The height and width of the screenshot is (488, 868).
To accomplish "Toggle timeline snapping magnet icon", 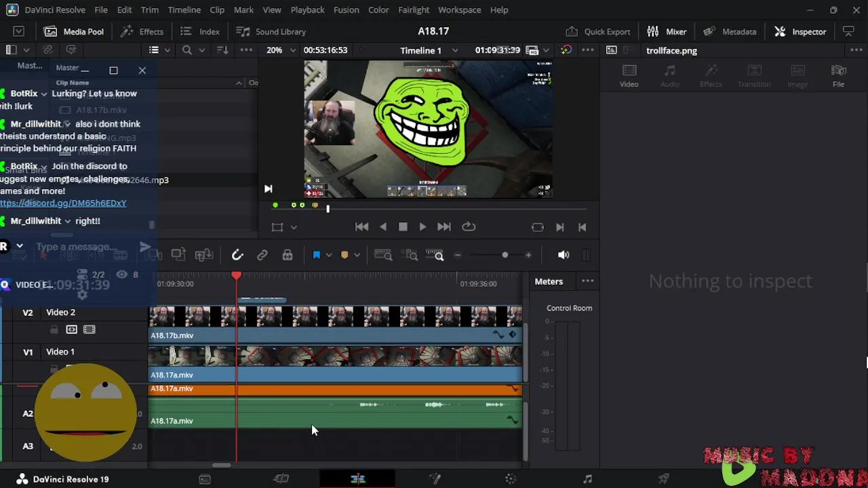I will (237, 255).
